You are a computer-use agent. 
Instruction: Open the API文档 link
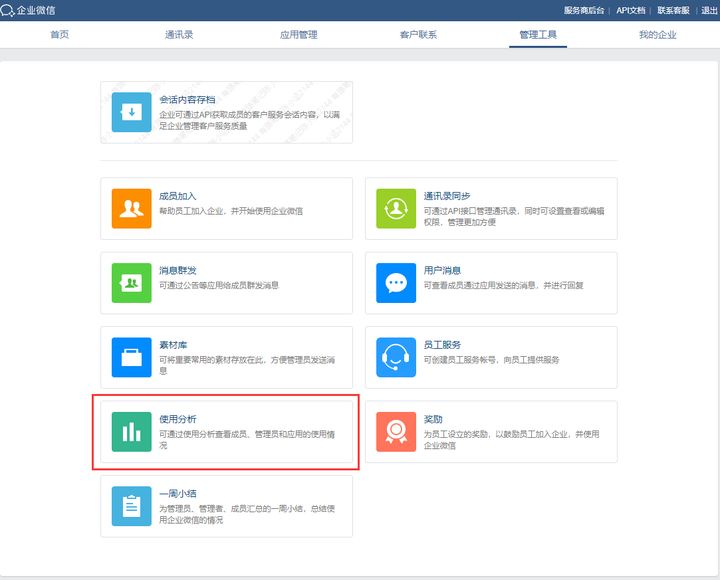click(x=630, y=10)
